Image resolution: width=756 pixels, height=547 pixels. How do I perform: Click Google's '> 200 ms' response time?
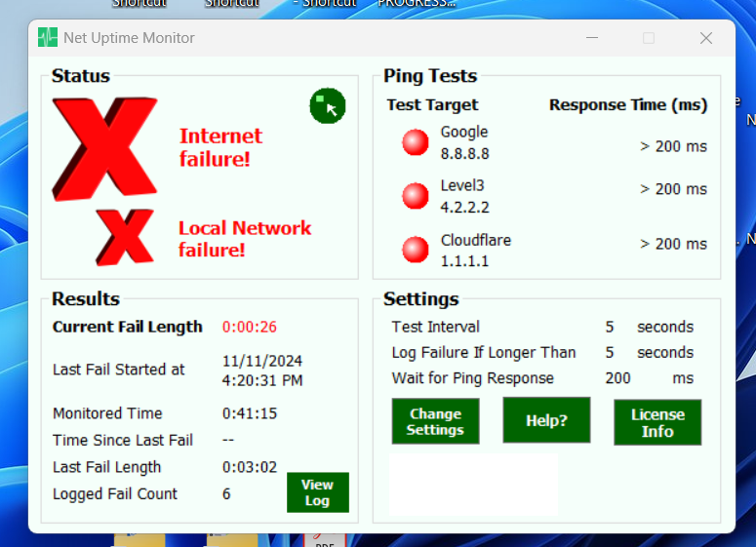click(x=673, y=146)
